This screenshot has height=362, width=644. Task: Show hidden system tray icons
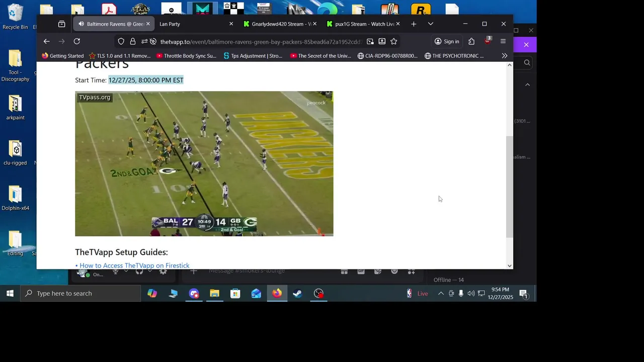pyautogui.click(x=441, y=294)
